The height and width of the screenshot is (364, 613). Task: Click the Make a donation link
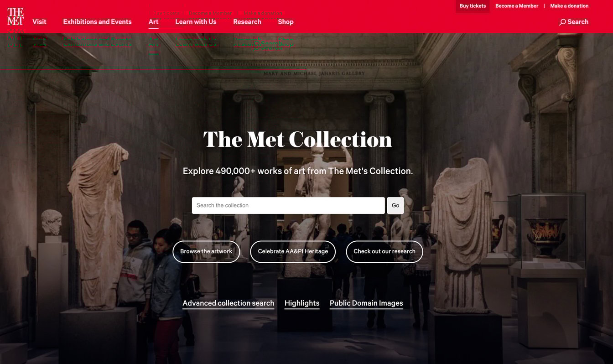coord(569,6)
